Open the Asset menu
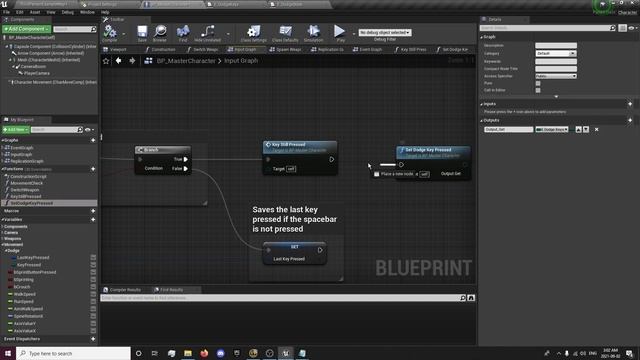640x360 pixels. point(35,12)
